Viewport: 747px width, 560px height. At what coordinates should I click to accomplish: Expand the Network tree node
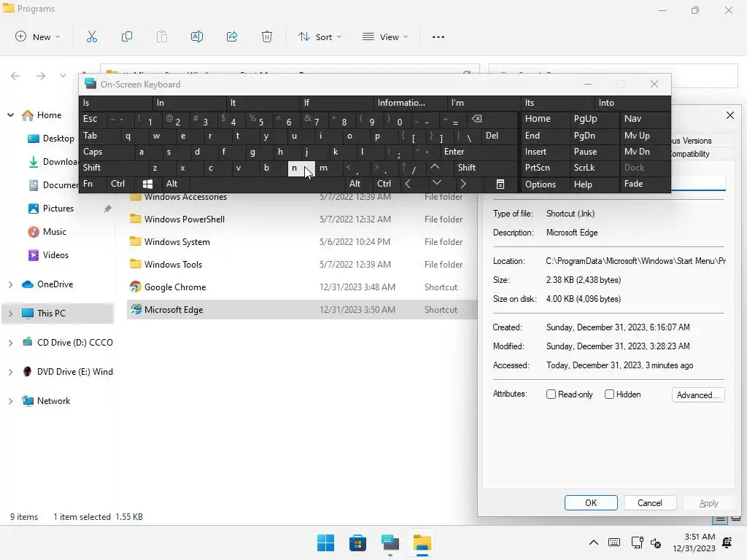(x=10, y=401)
